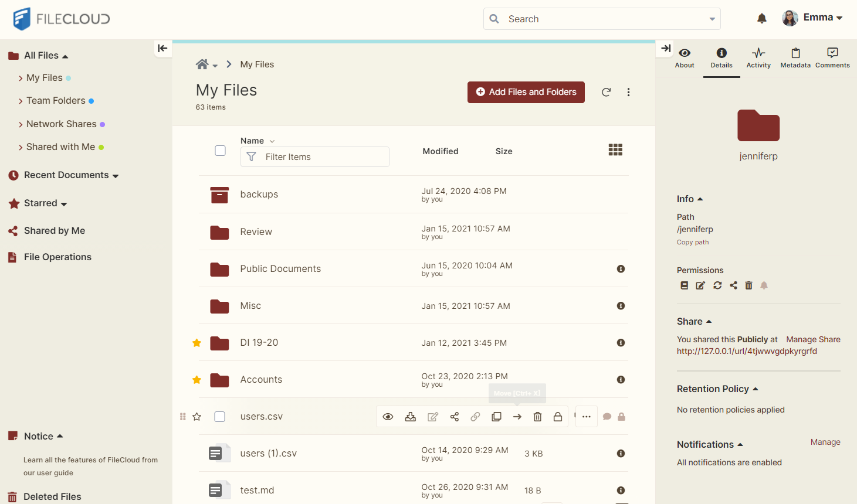The image size is (857, 504).
Task: Switch to the Activity tab
Action: pos(758,58)
